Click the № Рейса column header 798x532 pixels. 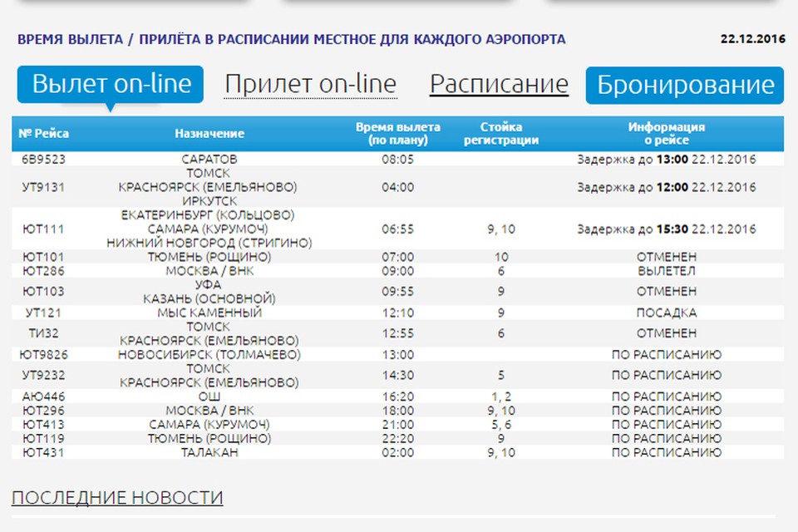(x=43, y=134)
